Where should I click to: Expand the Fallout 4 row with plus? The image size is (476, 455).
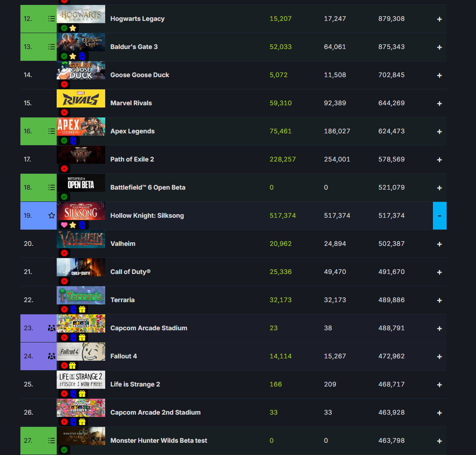(439, 357)
